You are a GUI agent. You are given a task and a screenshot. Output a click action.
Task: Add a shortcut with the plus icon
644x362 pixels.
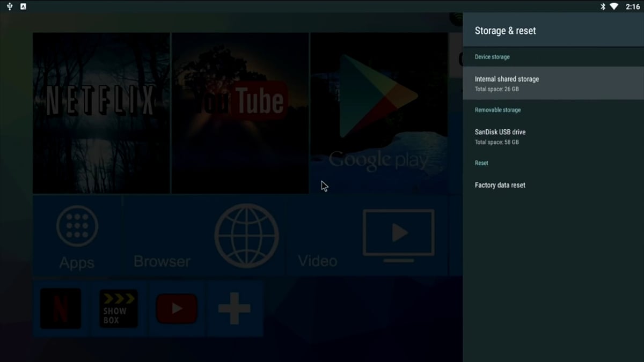pyautogui.click(x=234, y=308)
